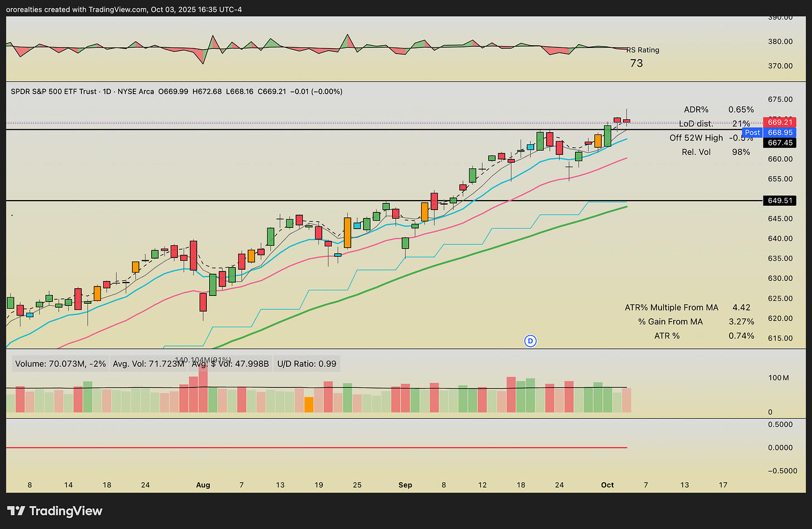Click the orange volume bar
Image resolution: width=812 pixels, height=529 pixels.
pyautogui.click(x=309, y=405)
